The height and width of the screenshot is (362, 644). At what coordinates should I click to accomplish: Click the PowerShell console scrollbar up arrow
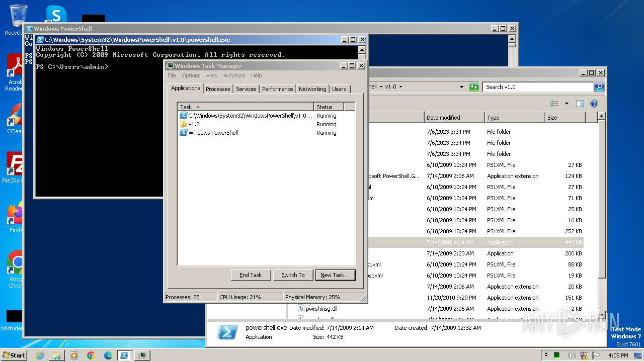[x=362, y=50]
